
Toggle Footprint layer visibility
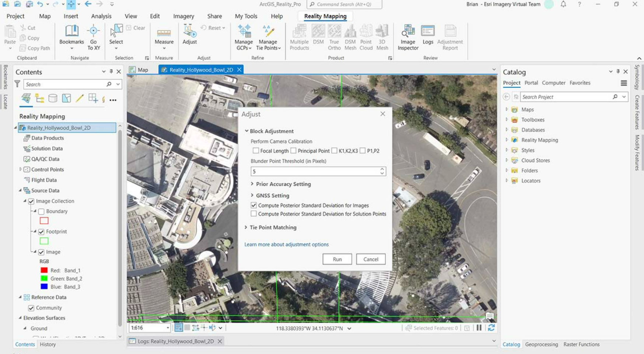tap(41, 232)
